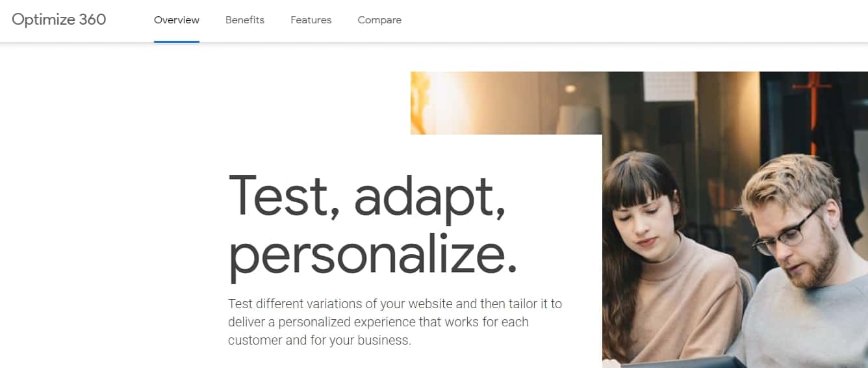Go to the Compare tab

[379, 20]
